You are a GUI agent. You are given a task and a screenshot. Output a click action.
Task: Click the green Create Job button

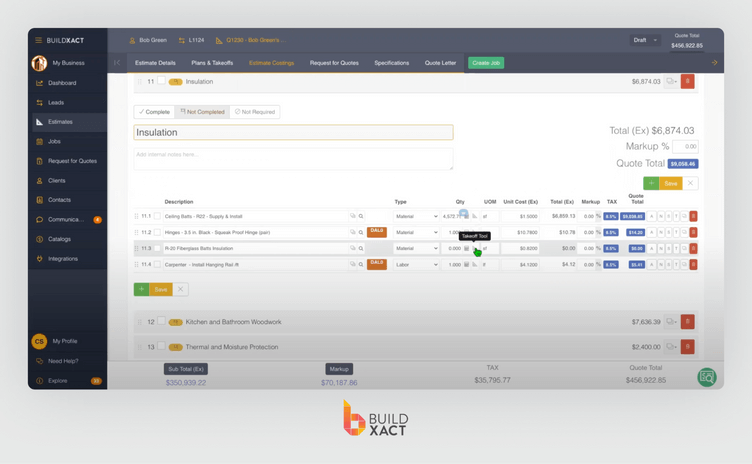pos(486,63)
